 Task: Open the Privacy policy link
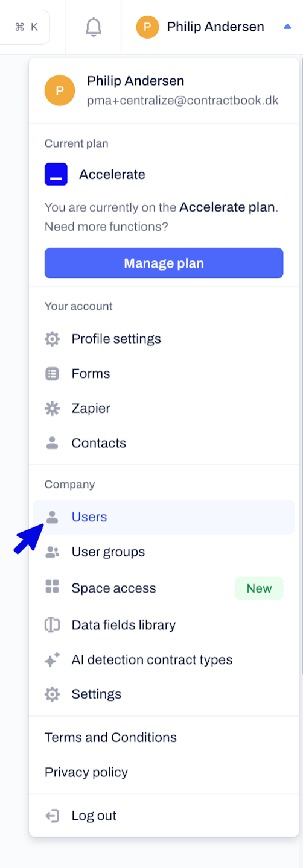[x=86, y=772]
